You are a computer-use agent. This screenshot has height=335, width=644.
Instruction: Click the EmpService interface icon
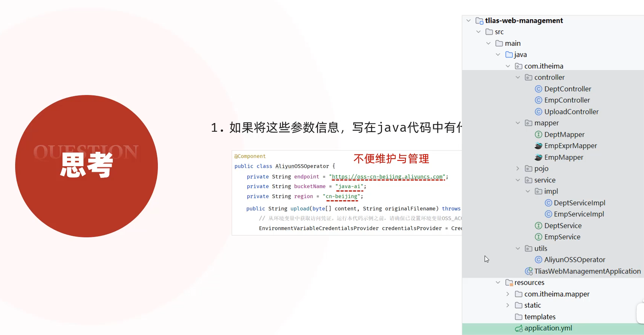[538, 237]
